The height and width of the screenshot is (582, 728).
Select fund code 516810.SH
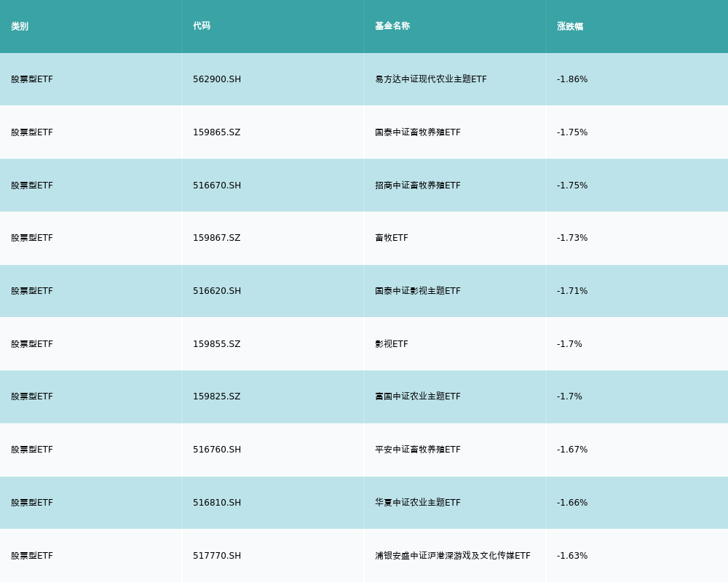pos(217,503)
